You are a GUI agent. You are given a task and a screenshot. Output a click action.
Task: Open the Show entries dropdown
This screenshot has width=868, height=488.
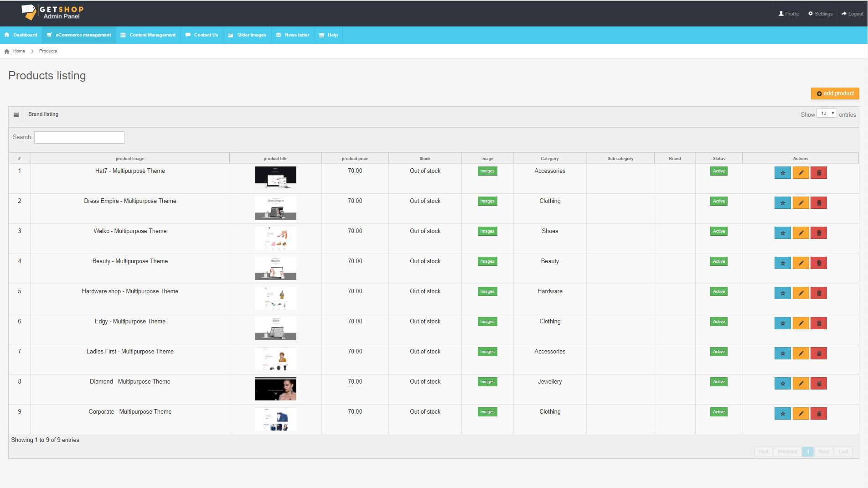pyautogui.click(x=827, y=114)
